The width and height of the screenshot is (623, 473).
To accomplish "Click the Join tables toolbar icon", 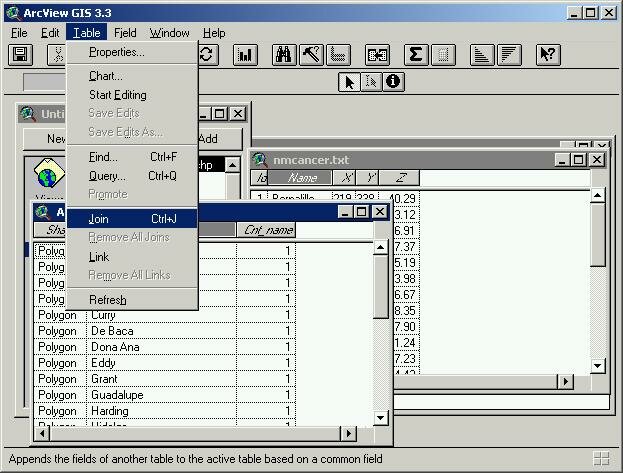I will (377, 54).
